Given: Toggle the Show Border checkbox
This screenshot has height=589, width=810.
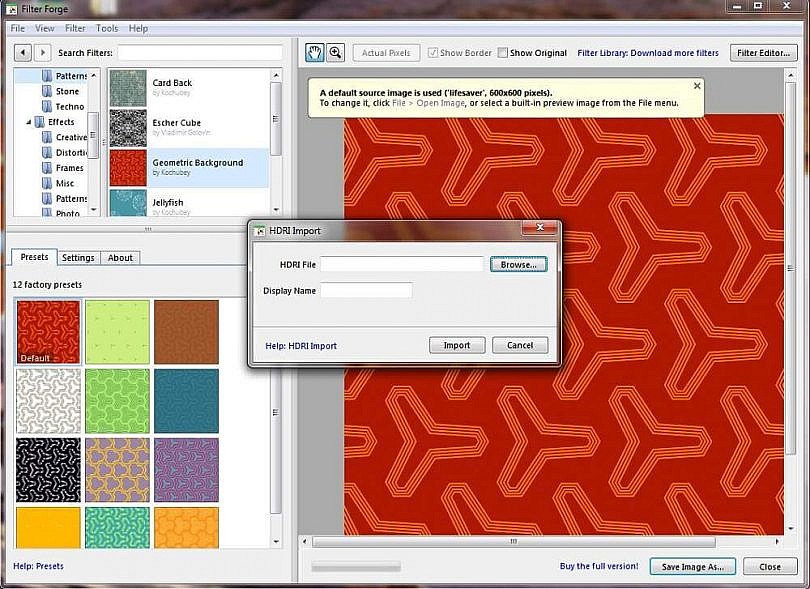Looking at the screenshot, I should click(433, 53).
